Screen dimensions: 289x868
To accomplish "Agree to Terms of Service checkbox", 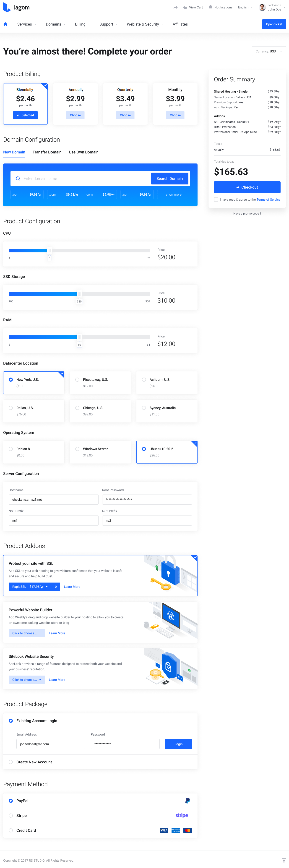I will pos(216,200).
